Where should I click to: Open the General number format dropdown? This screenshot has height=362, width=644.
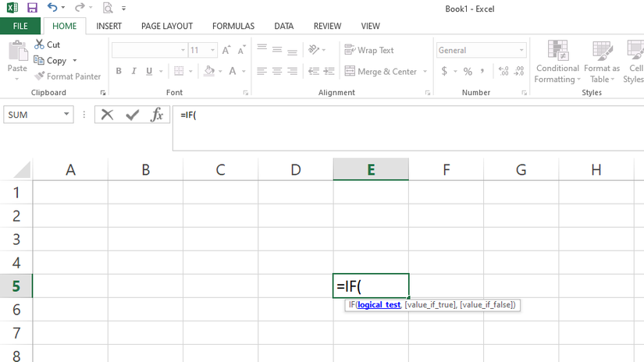tap(521, 50)
